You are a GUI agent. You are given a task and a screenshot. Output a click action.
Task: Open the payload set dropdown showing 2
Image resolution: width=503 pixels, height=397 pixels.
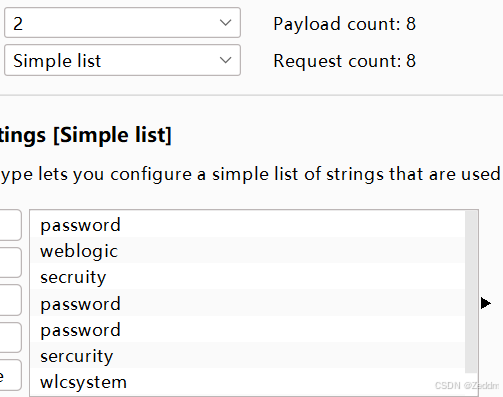(122, 23)
